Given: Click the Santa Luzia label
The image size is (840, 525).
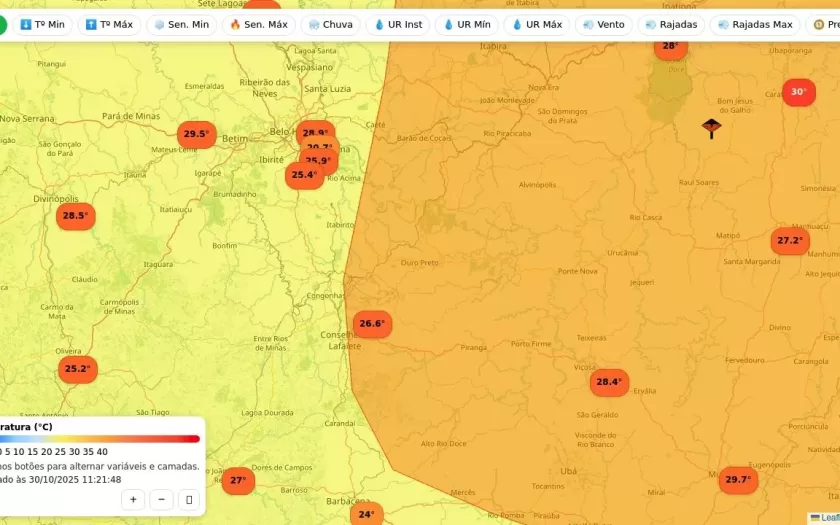Looking at the screenshot, I should pyautogui.click(x=327, y=89).
